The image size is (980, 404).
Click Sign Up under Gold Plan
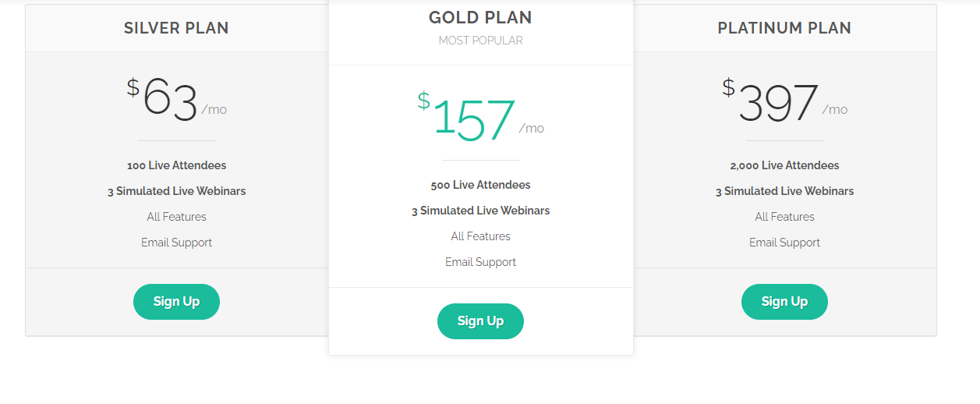(480, 321)
